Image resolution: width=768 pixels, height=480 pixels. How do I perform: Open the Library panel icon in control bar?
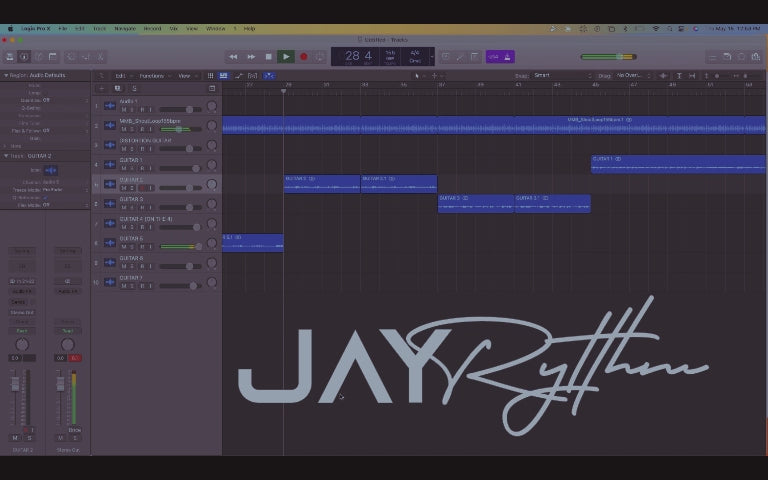click(10, 57)
